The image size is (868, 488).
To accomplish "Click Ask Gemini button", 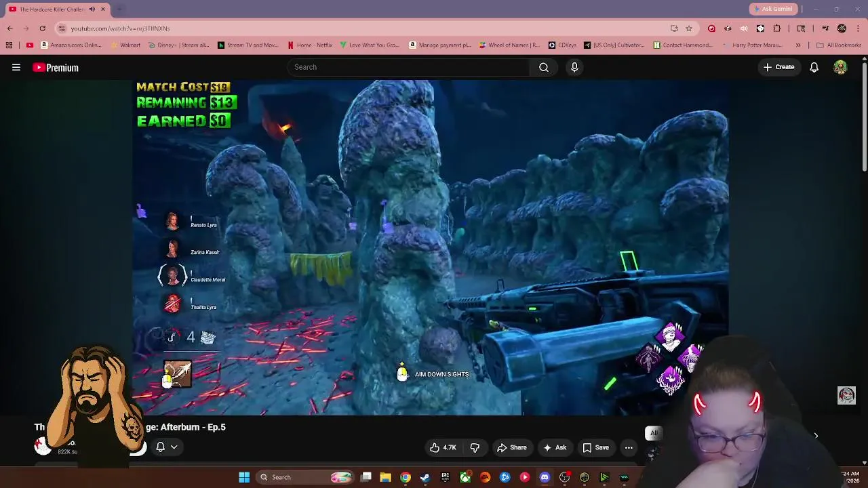I will point(772,9).
